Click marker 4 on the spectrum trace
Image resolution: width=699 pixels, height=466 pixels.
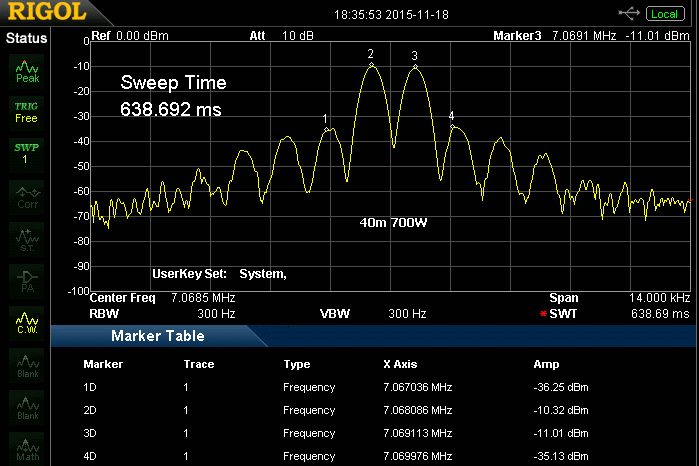pos(451,126)
